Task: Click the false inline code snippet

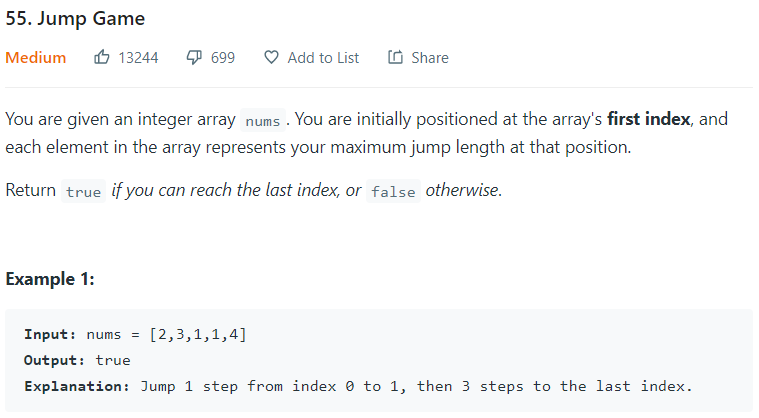Action: 393,192
